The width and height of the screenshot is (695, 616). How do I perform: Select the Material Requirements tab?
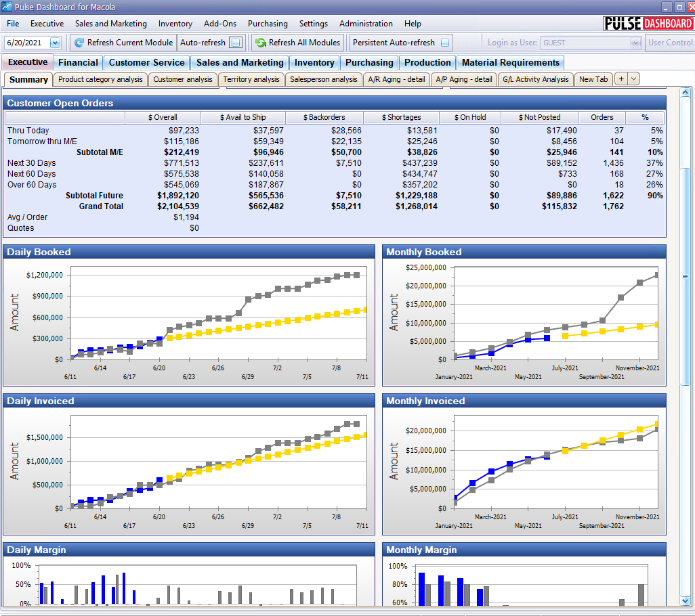[510, 62]
